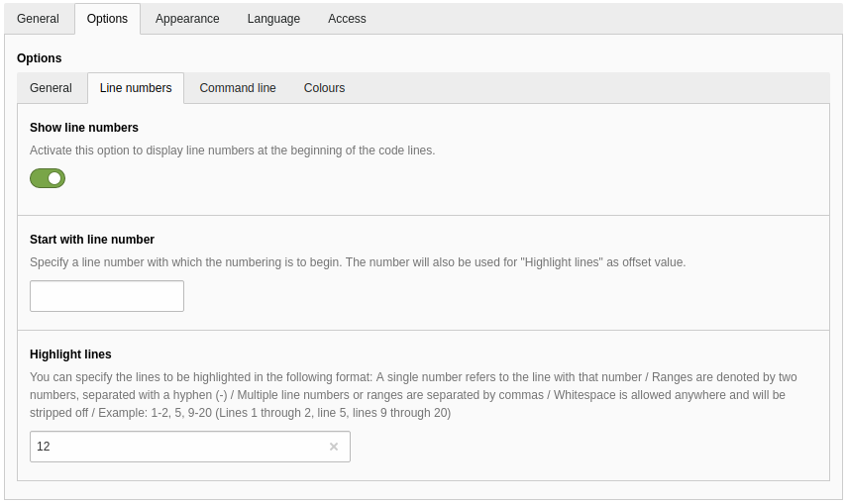
Task: Go to the Access tab
Action: pos(347,19)
